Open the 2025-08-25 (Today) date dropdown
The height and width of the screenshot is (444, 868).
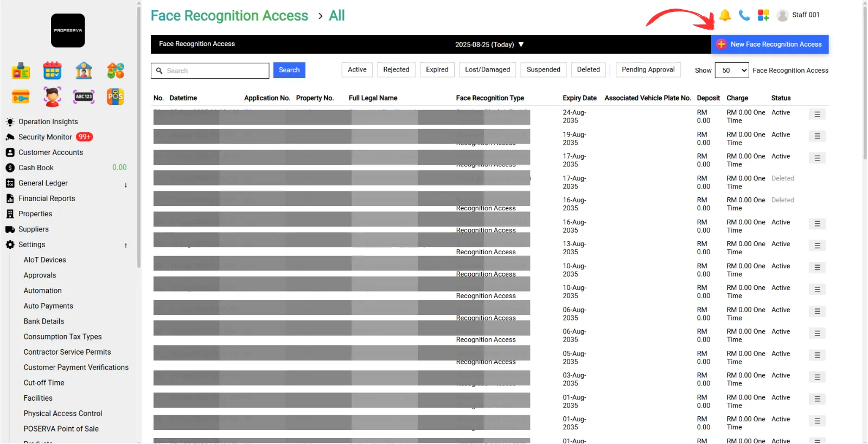(489, 44)
